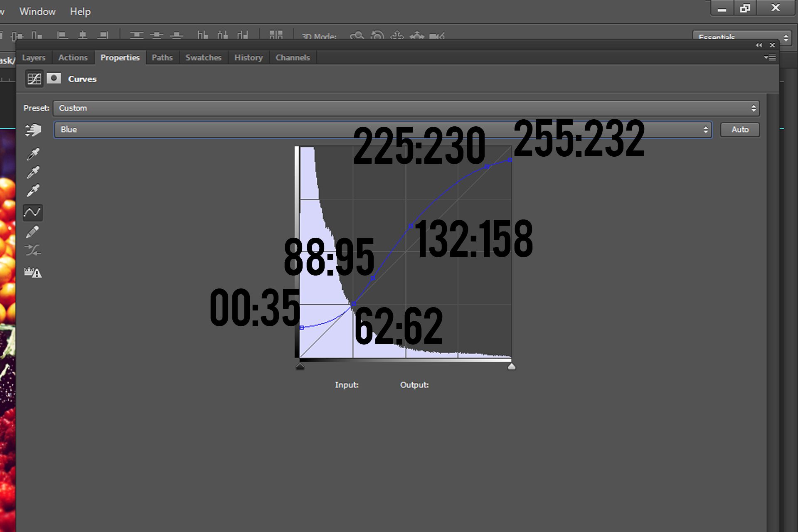Open the Preset Custom dropdown
Screen dimensions: 798x532
[406, 108]
